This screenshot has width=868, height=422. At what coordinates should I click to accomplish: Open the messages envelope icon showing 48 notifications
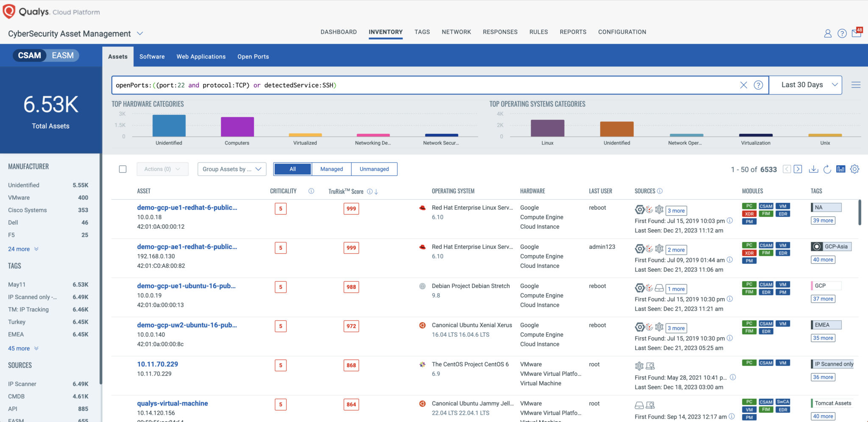click(x=857, y=33)
